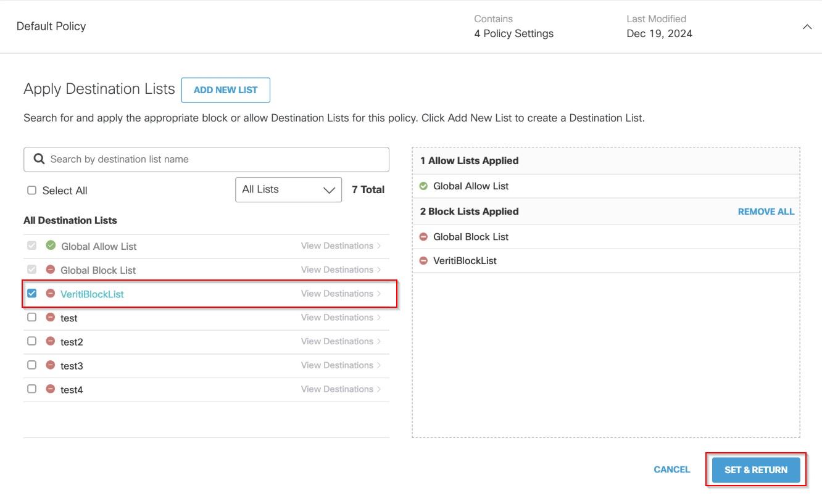Screen dimensions: 822x504
Task: Click green allow icon beside Global Allow List row
Action: click(51, 246)
